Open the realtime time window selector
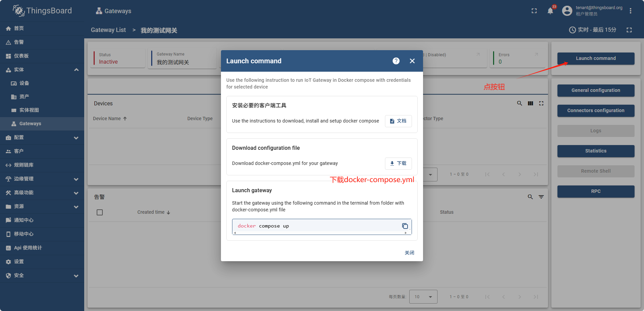The width and height of the screenshot is (644, 311). [x=593, y=30]
